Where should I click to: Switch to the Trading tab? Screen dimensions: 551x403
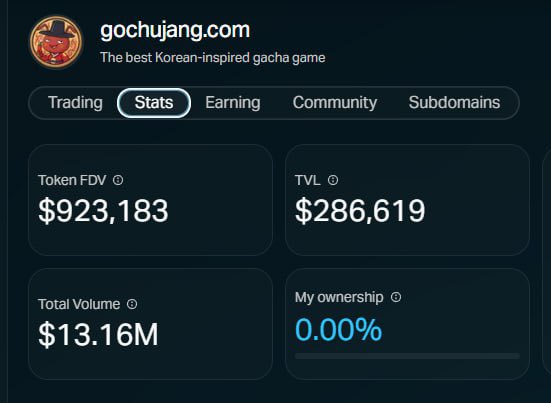(x=75, y=103)
